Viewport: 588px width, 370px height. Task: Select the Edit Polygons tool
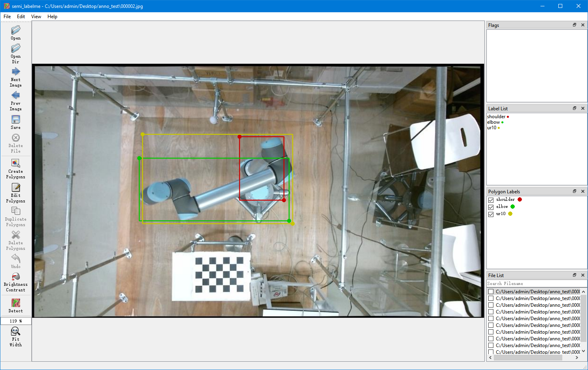(16, 187)
